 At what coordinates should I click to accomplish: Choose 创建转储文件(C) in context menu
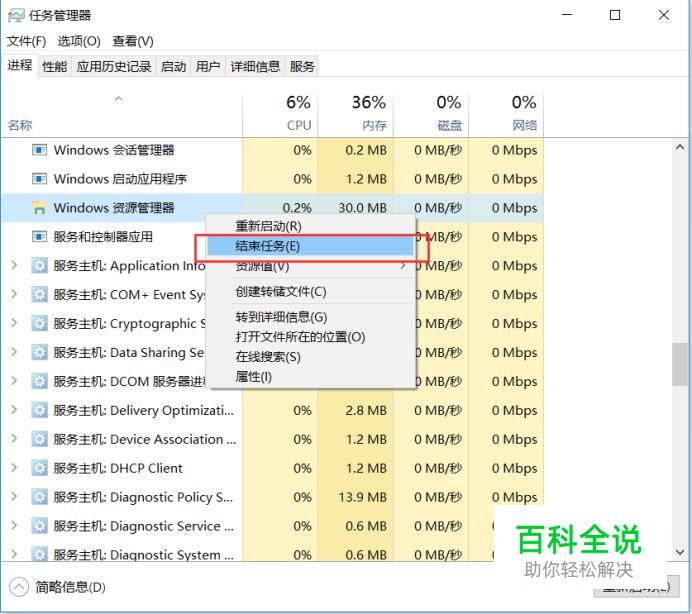pyautogui.click(x=281, y=292)
